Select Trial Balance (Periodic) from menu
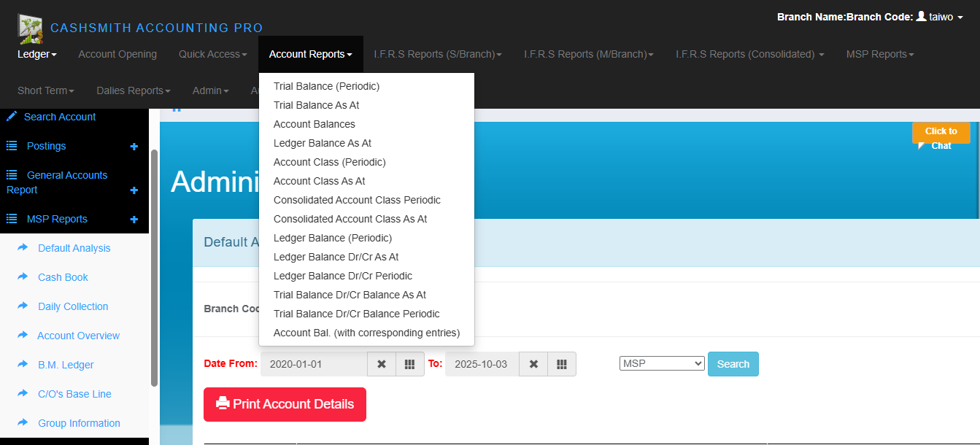Viewport: 980px width, 445px height. pos(326,86)
